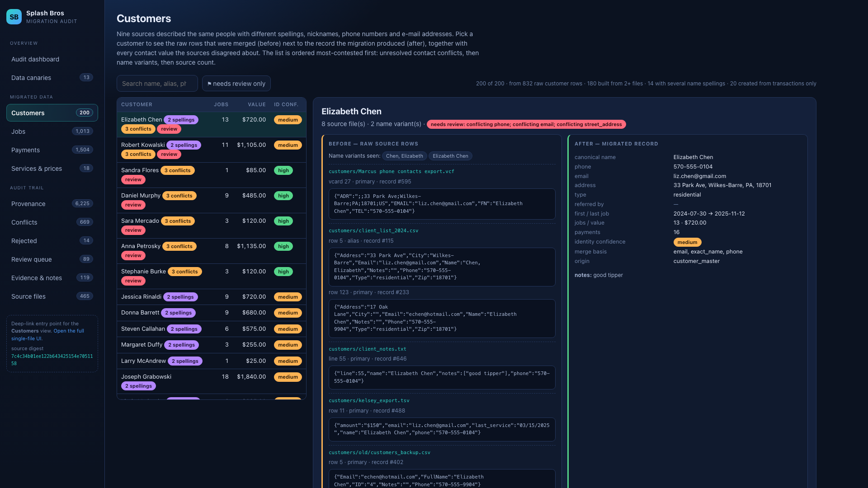
Task: Click customers/kelsey_export.tsv file name
Action: 369,401
